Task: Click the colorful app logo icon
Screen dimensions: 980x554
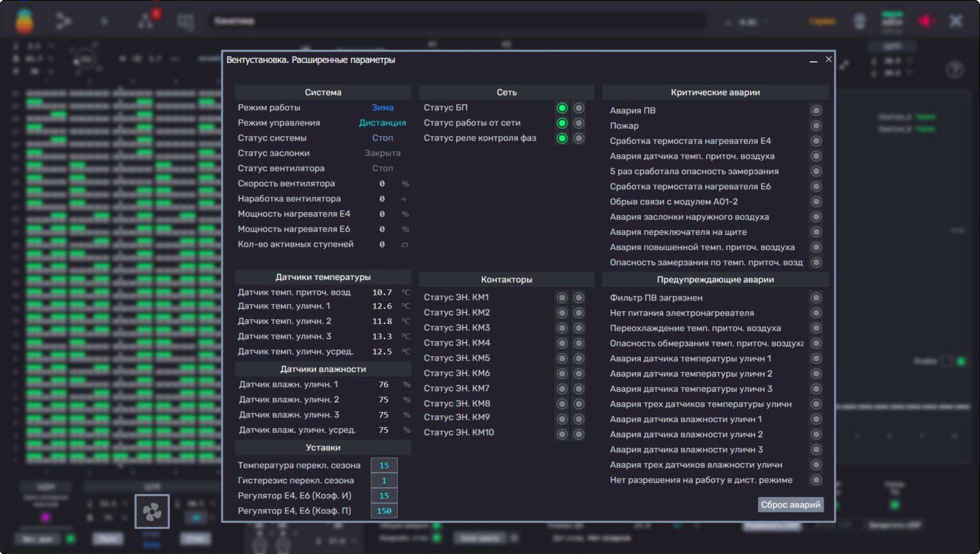Action: tap(24, 21)
